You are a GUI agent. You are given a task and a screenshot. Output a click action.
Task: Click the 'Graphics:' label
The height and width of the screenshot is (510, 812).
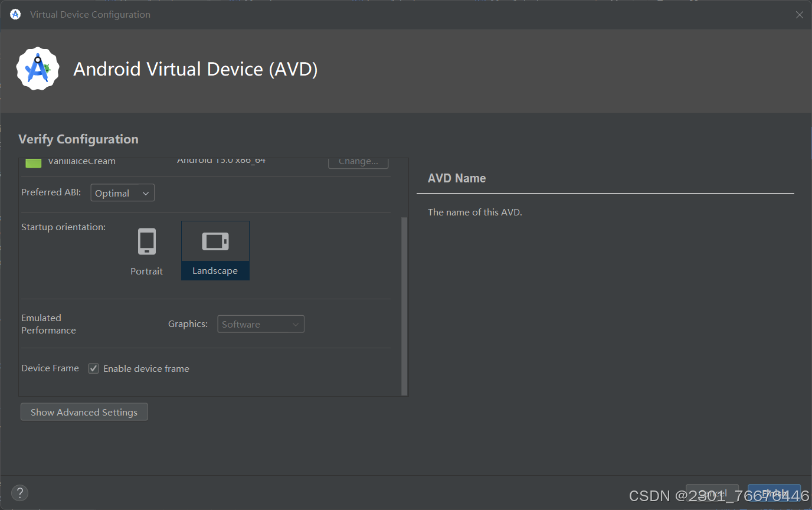click(x=188, y=323)
